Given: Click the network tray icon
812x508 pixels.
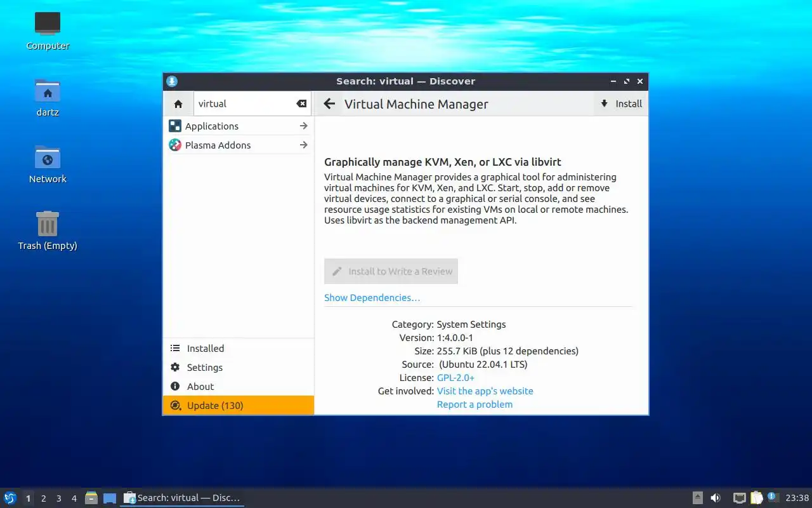Looking at the screenshot, I should coord(739,498).
